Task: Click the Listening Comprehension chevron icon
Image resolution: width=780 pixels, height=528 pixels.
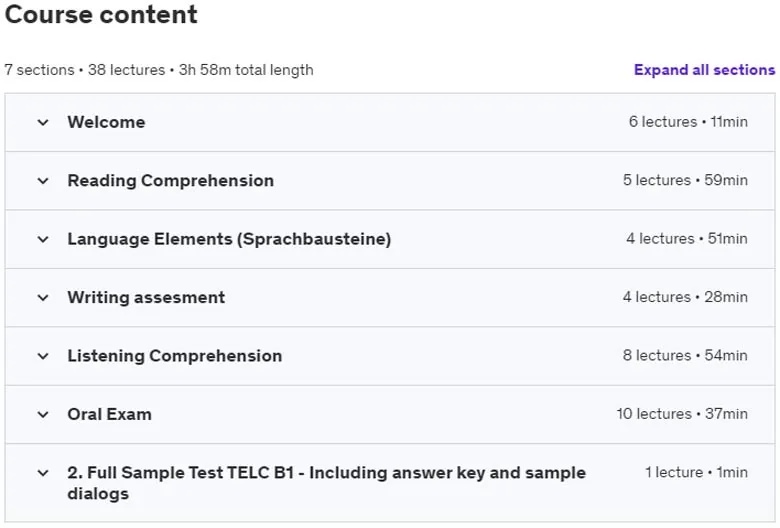Action: point(43,356)
